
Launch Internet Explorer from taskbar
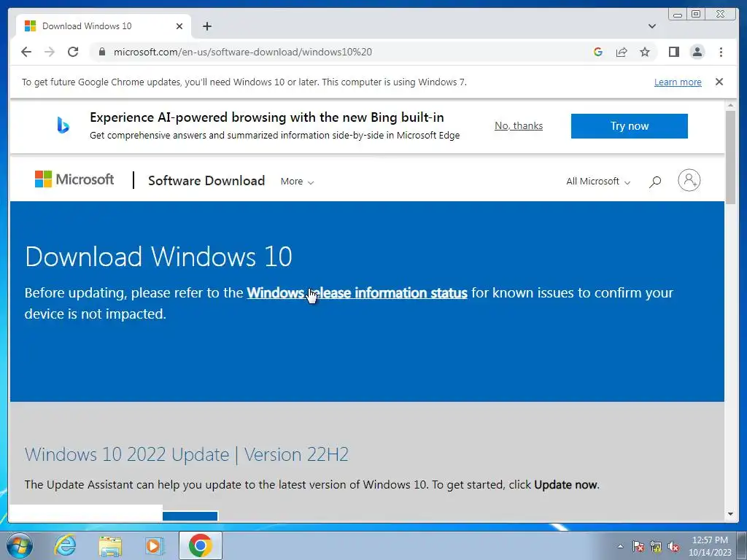coord(65,545)
